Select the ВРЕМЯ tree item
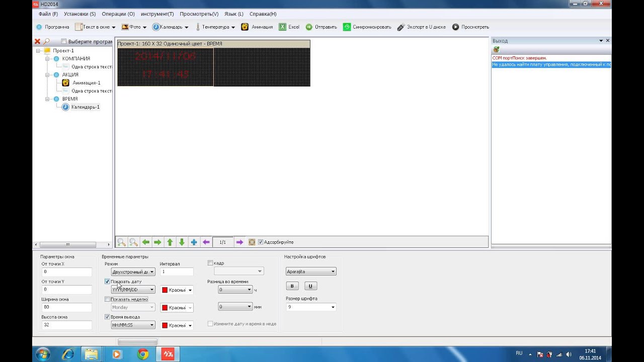The image size is (644, 362). click(70, 99)
